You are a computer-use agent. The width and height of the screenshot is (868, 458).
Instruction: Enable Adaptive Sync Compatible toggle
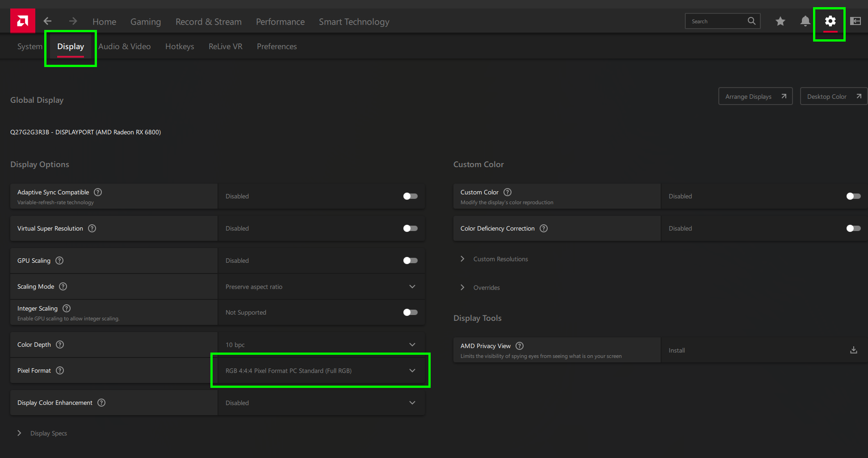pos(410,196)
